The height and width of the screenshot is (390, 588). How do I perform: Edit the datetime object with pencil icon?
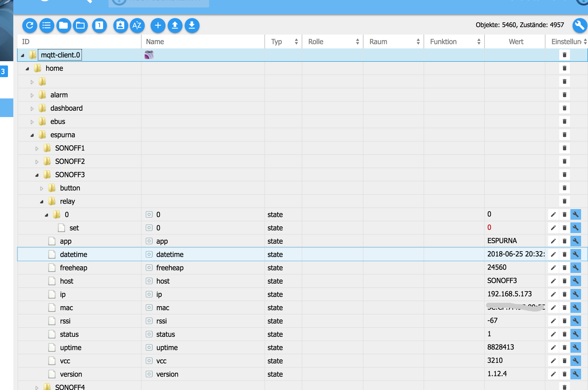point(553,254)
